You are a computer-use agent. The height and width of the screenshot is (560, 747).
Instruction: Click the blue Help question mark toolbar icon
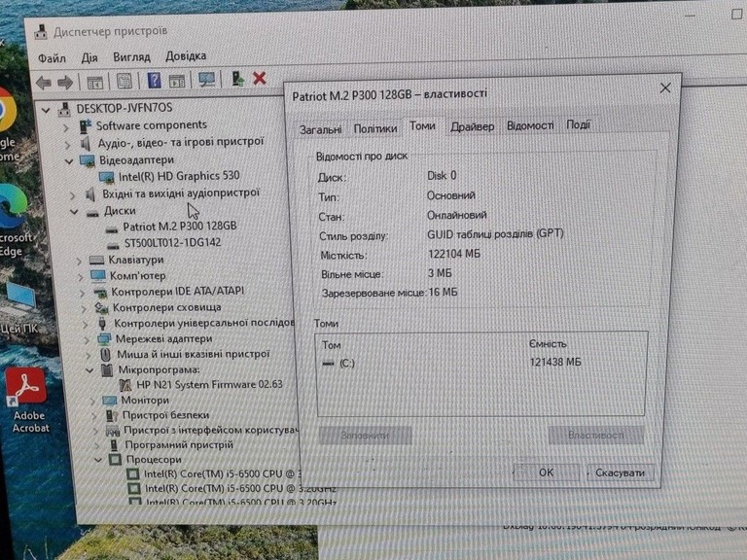pos(154,80)
